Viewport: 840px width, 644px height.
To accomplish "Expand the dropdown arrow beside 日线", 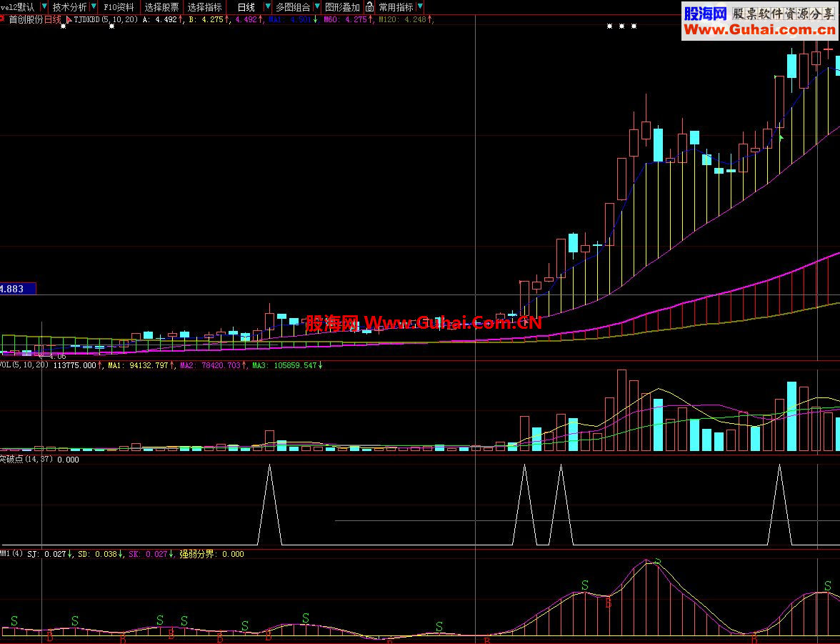I will point(268,7).
